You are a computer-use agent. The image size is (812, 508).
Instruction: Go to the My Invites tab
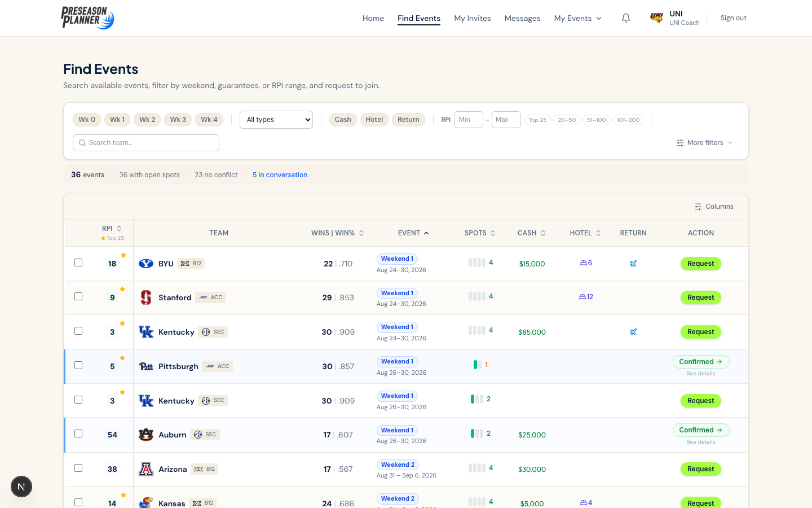(x=472, y=18)
